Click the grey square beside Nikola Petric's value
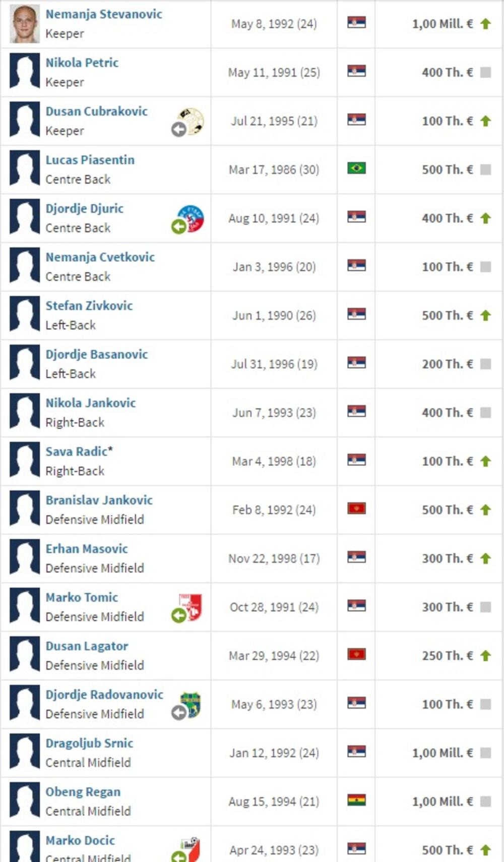 [x=485, y=73]
